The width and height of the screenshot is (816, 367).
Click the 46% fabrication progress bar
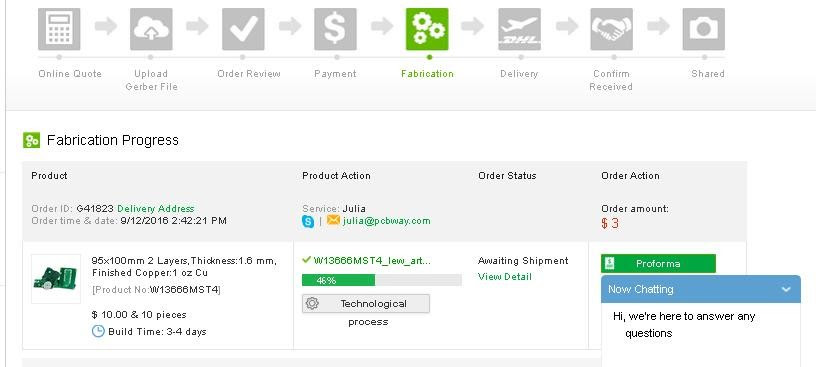(x=381, y=280)
